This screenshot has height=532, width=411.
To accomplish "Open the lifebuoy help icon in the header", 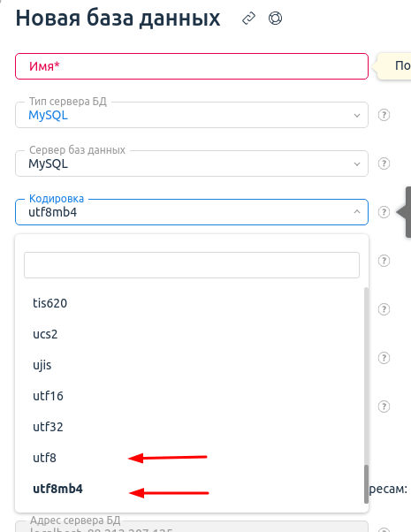I will tap(275, 19).
